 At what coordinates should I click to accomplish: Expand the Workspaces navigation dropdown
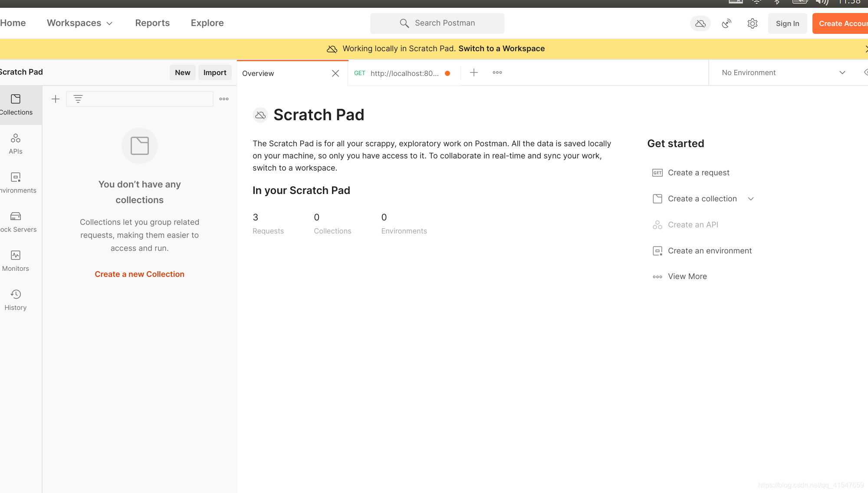click(x=79, y=23)
